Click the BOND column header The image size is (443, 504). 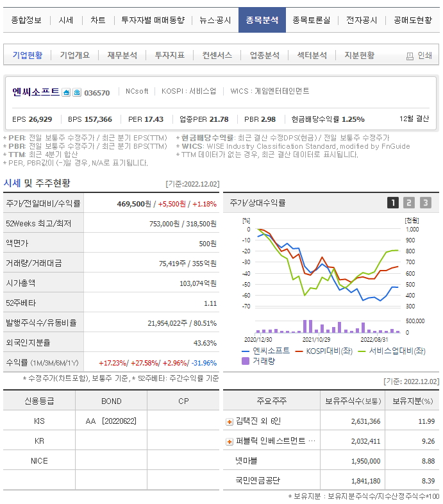coord(112,401)
